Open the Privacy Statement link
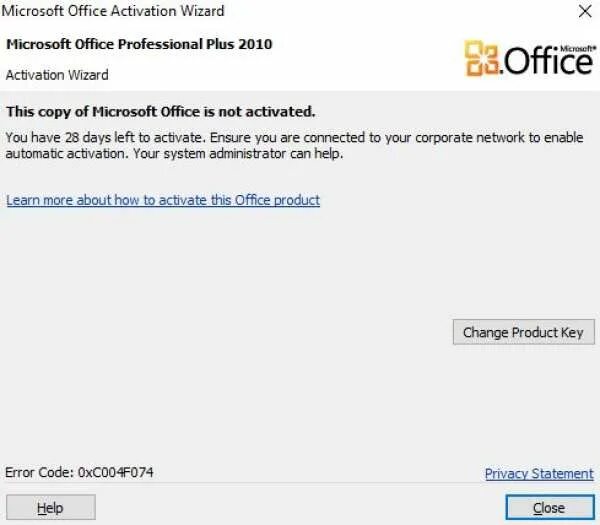This screenshot has height=525, width=600. [x=539, y=474]
